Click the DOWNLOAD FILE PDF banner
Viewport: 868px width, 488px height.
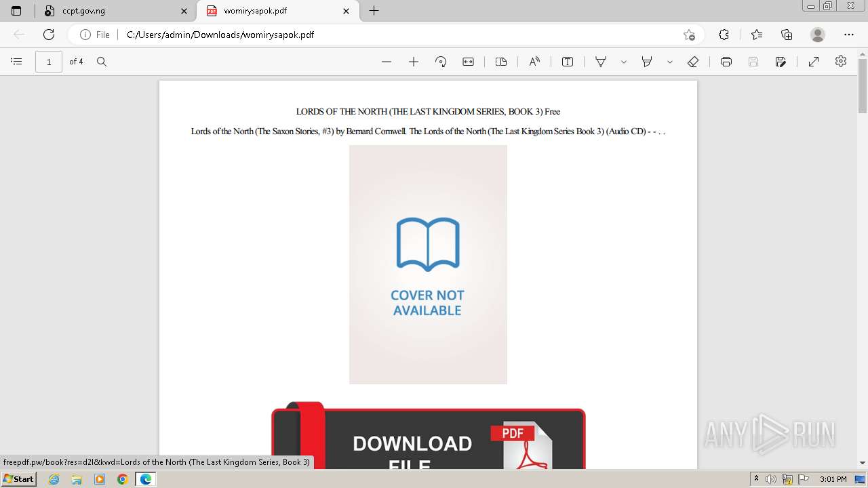pyautogui.click(x=428, y=436)
